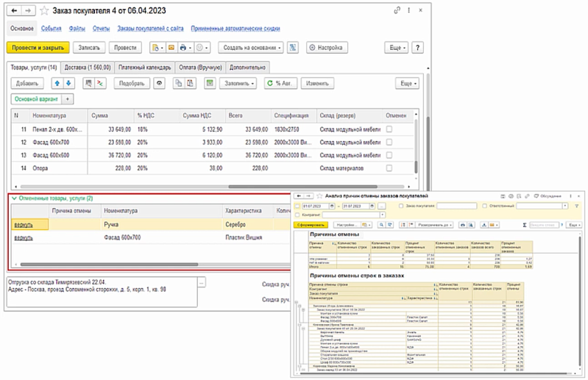Click the magnifier search icon in the report toolbar
Image resolution: width=588 pixels, height=380 pixels.
381,225
